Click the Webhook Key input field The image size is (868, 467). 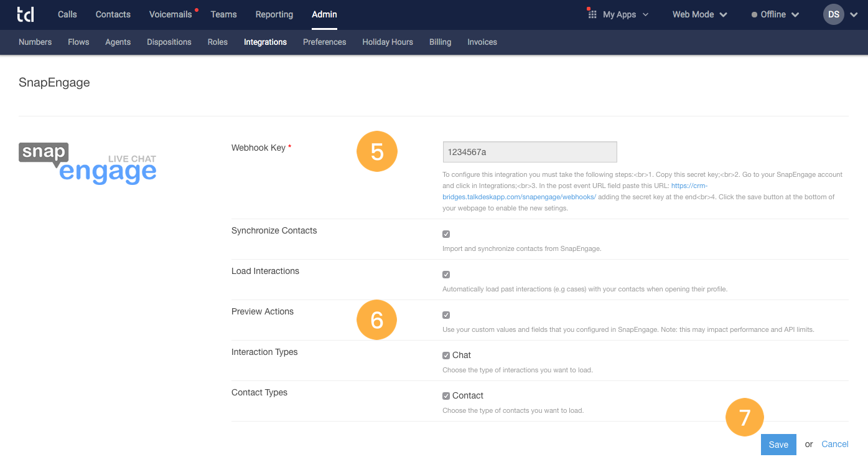530,152
